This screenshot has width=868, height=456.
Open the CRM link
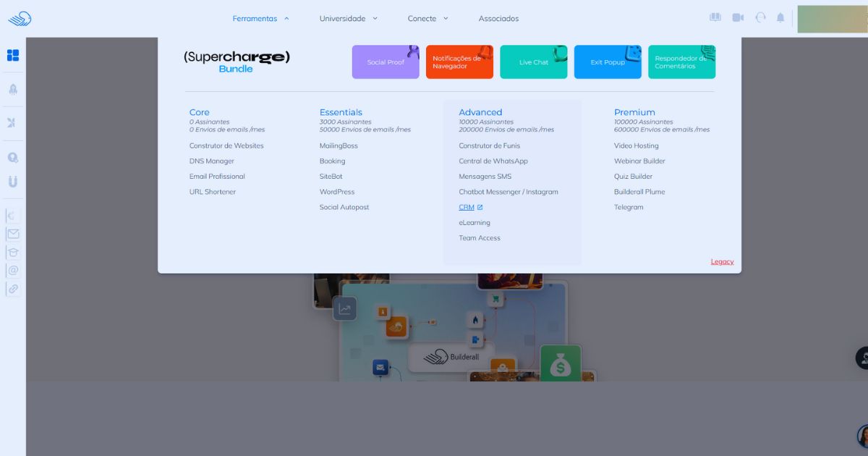(467, 207)
